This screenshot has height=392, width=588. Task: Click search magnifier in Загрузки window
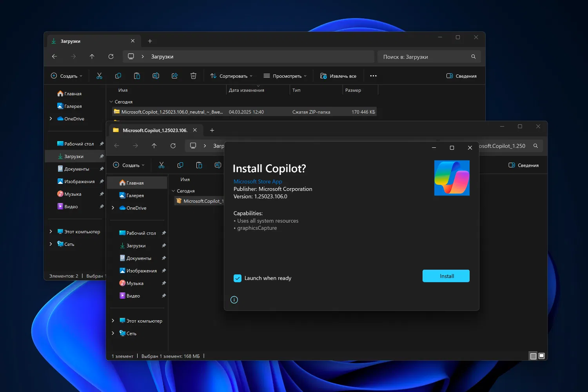click(474, 57)
